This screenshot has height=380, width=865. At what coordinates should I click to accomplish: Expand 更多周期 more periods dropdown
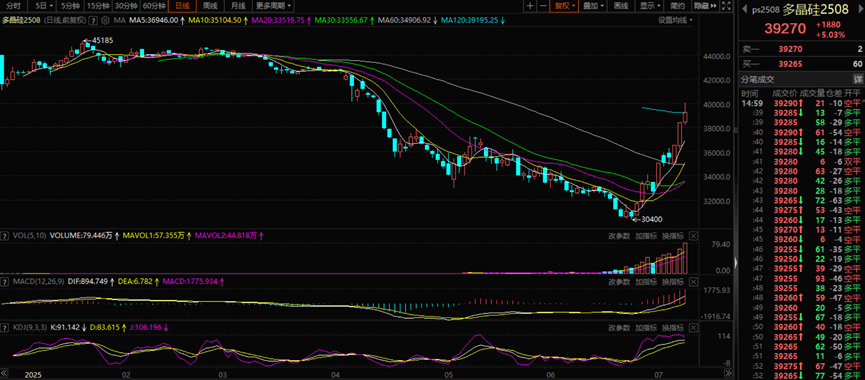[274, 6]
